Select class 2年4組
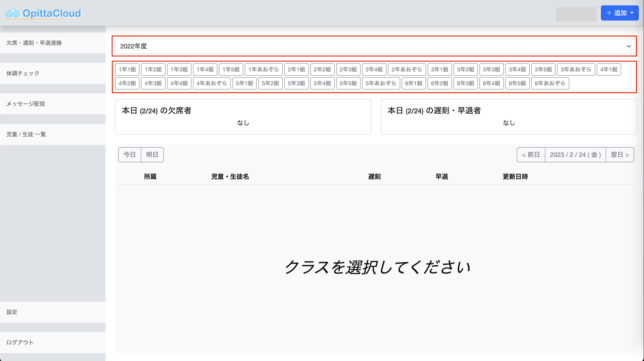644x361 pixels. tap(374, 69)
